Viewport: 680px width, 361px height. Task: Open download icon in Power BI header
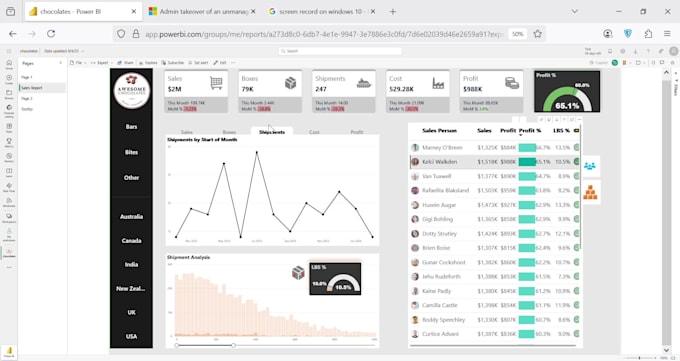635,51
